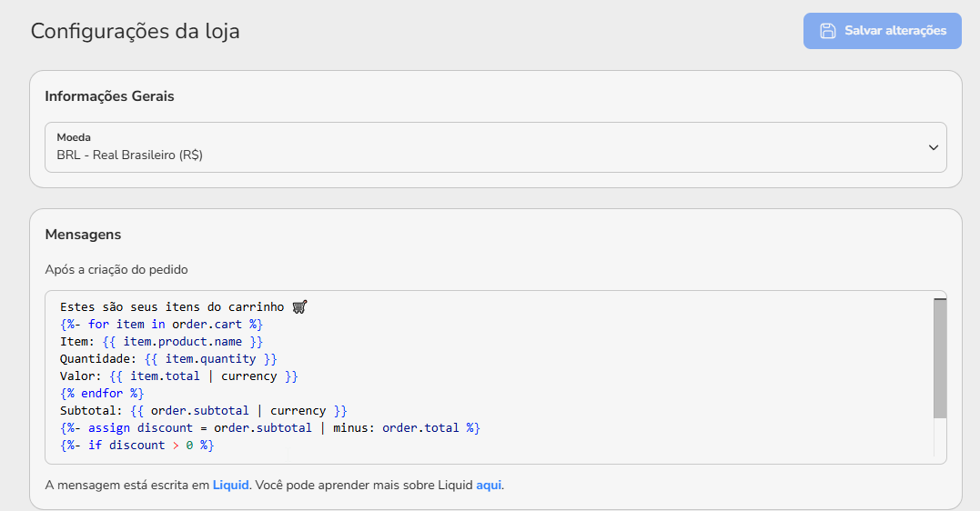The width and height of the screenshot is (980, 511).
Task: Click the '{%- assign discount' code line
Action: point(270,428)
